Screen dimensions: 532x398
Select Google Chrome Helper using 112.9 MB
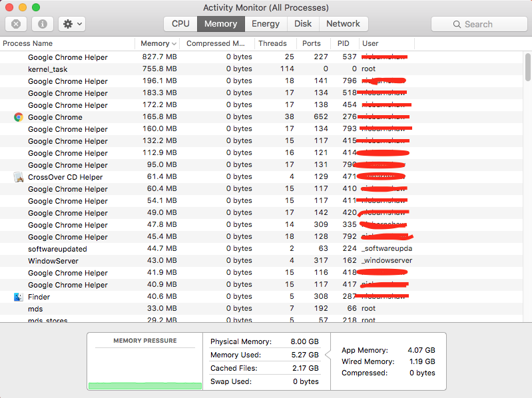261,153
